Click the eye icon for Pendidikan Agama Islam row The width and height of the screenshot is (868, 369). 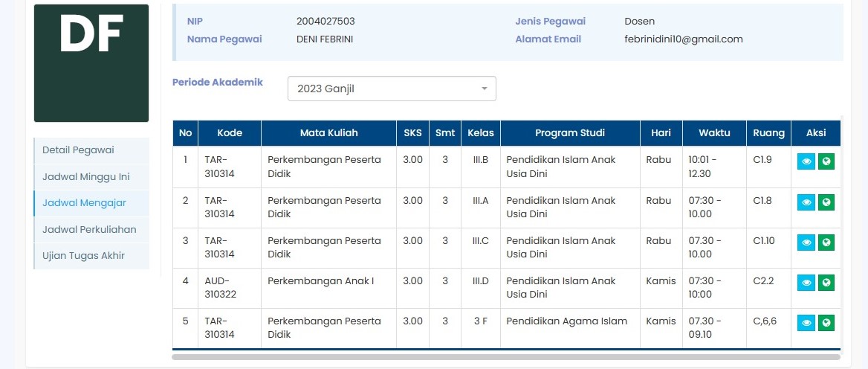(x=806, y=322)
